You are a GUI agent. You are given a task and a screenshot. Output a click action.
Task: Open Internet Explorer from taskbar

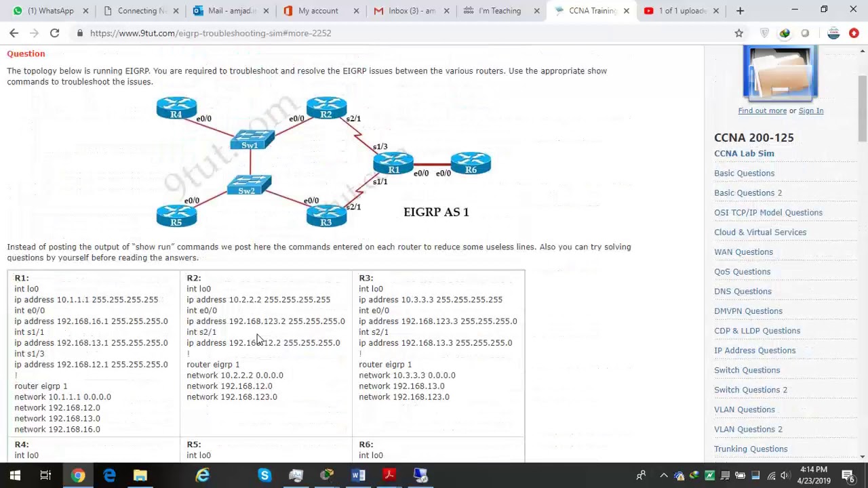[202, 475]
